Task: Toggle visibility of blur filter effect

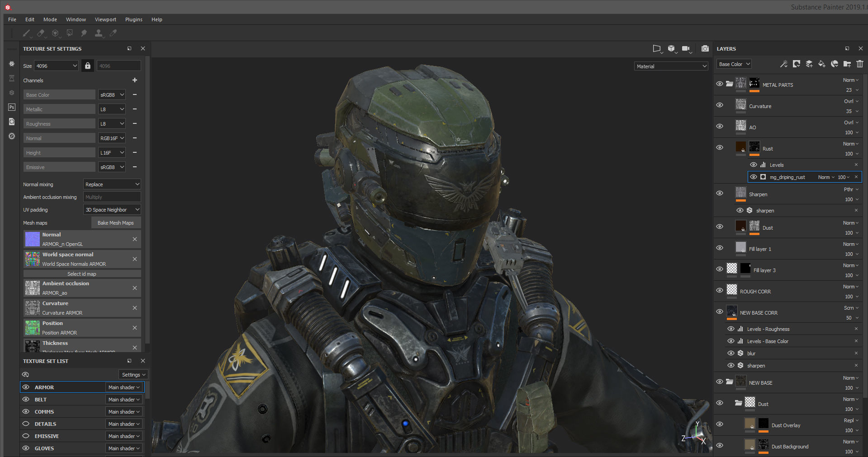Action: coord(731,353)
